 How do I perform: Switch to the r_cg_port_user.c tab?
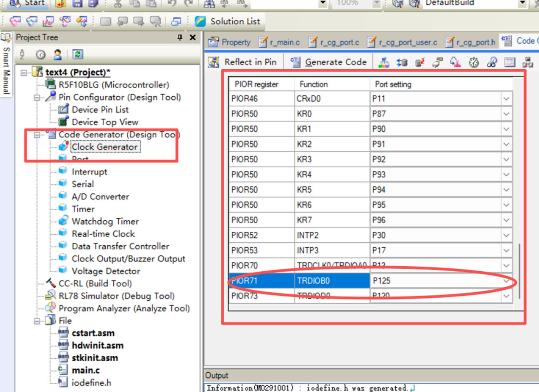pos(402,42)
